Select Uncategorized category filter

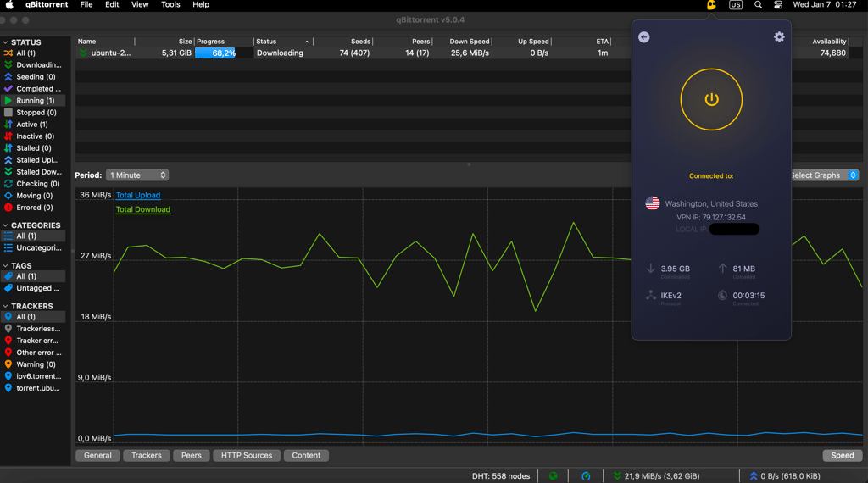(x=33, y=248)
